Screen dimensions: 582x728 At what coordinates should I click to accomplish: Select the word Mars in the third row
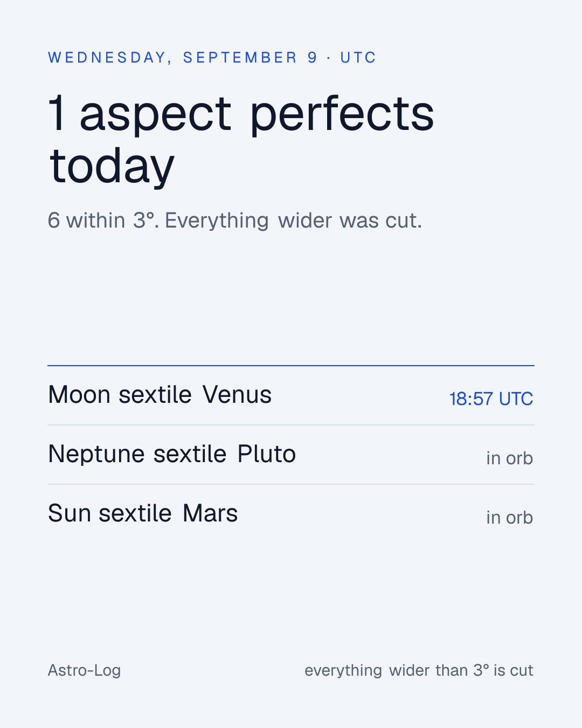210,513
